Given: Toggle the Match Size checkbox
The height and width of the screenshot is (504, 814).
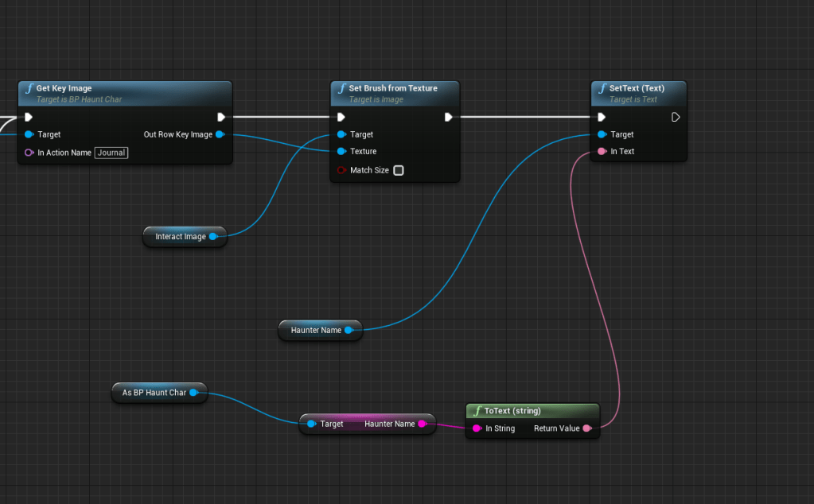Looking at the screenshot, I should (399, 170).
